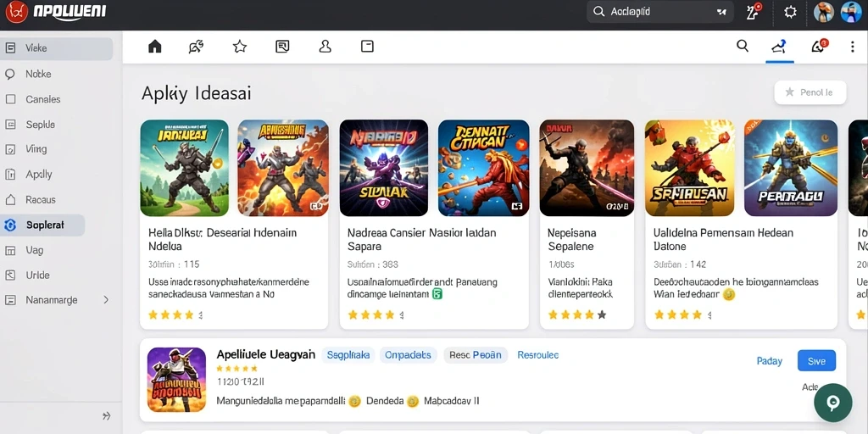868x434 pixels.
Task: Click the Nadreaa Cansier Nastior title
Action: pyautogui.click(x=422, y=239)
